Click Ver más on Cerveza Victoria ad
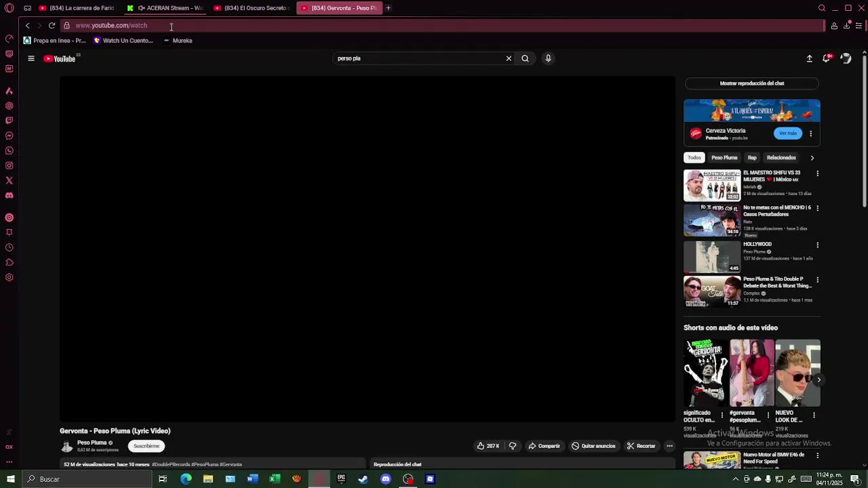 point(788,134)
